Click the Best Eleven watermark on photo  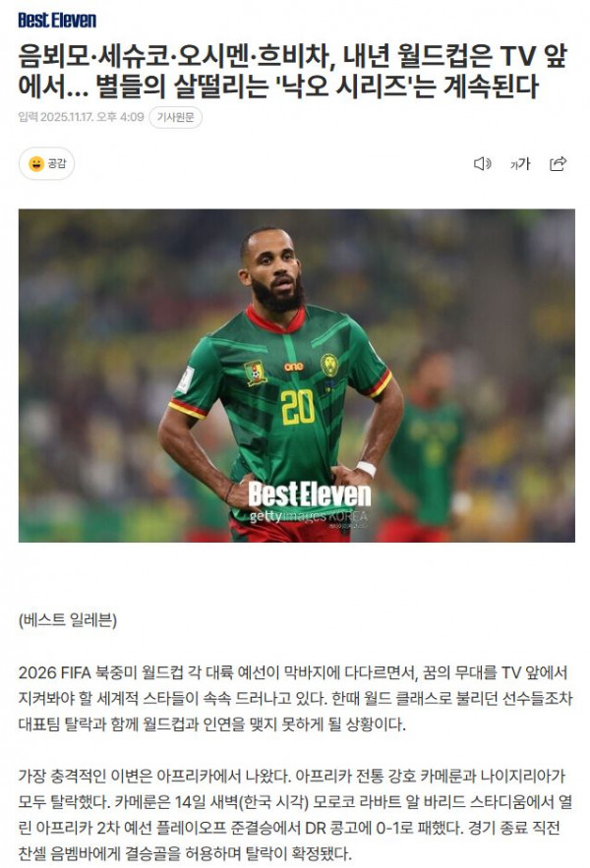click(x=309, y=494)
